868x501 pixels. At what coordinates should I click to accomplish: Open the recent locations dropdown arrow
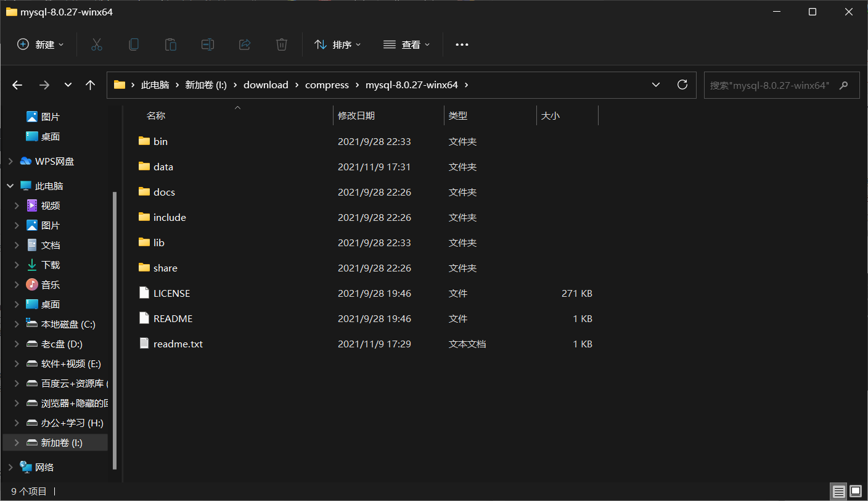[x=68, y=85]
